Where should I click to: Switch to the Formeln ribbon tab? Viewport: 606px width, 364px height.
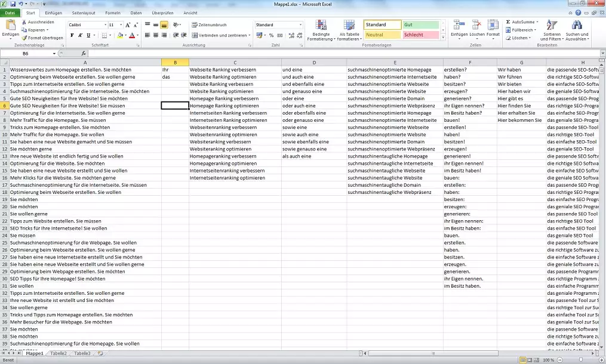(112, 13)
